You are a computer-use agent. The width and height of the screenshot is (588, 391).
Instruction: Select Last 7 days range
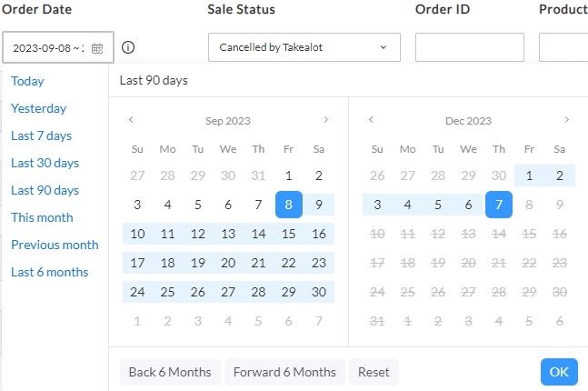(x=41, y=135)
